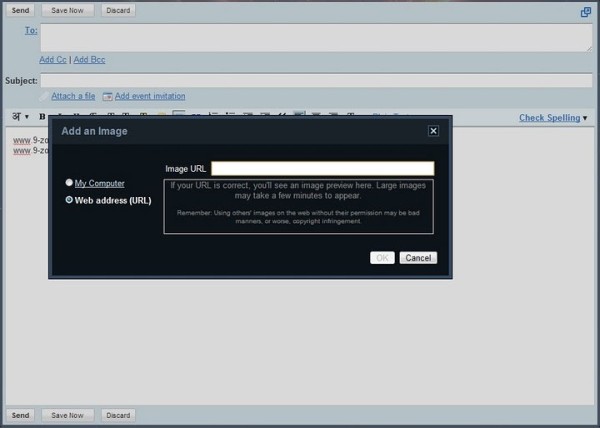Focus the Subject text field
Viewport: 600px width, 428px height.
coord(315,80)
